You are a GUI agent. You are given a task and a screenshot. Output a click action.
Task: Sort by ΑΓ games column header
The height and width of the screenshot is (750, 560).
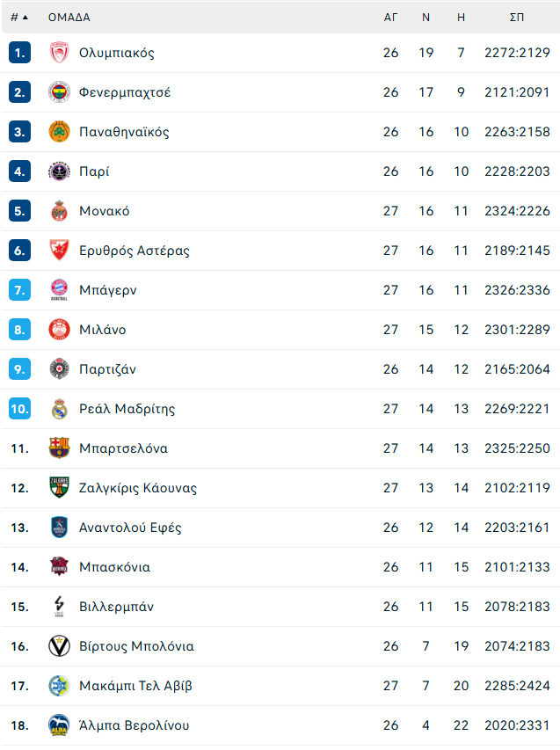[390, 18]
